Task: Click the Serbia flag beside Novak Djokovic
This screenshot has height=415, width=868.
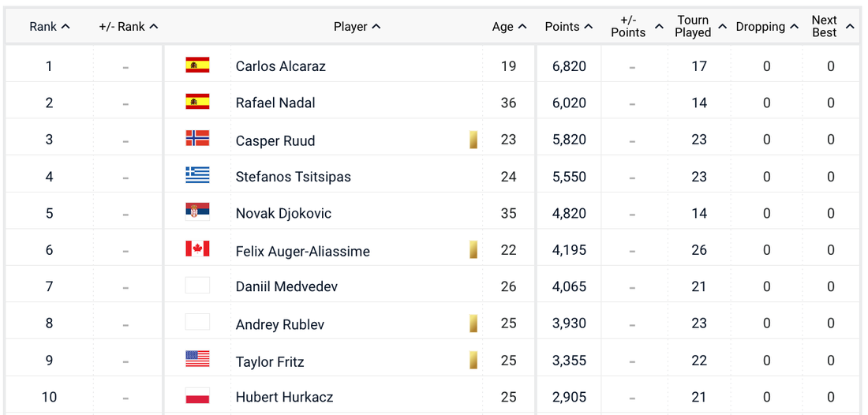Action: [x=197, y=212]
